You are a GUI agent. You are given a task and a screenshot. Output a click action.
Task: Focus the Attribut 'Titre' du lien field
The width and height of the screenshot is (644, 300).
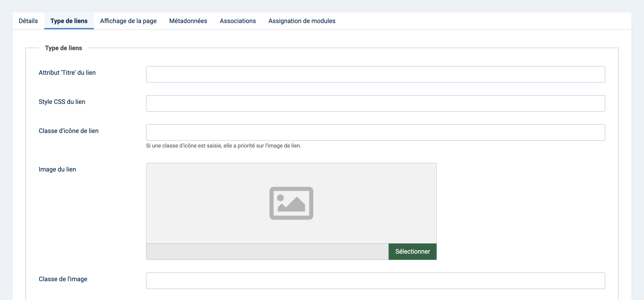point(375,74)
